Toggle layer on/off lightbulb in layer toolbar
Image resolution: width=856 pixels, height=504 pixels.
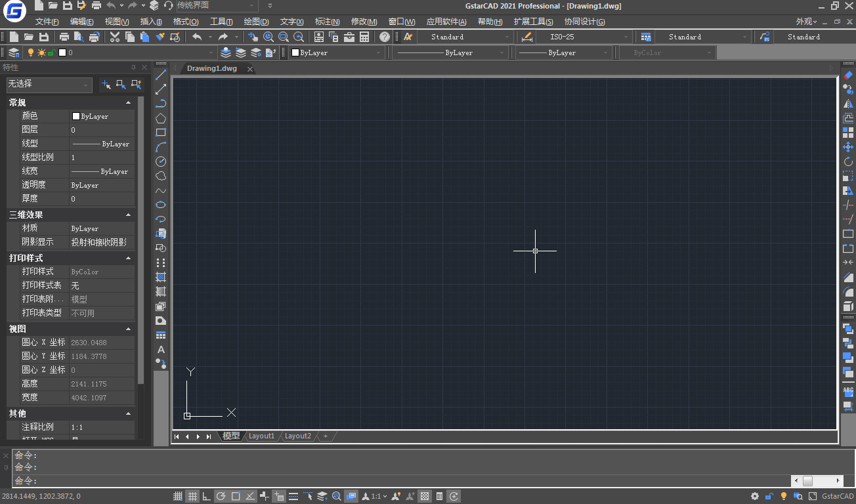coord(30,52)
